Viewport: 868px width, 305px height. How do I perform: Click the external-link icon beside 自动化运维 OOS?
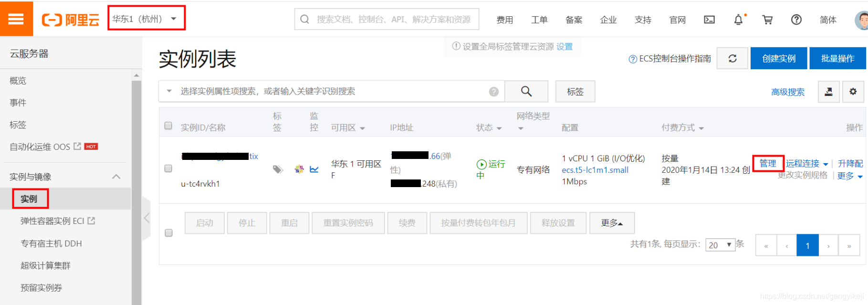click(x=77, y=147)
